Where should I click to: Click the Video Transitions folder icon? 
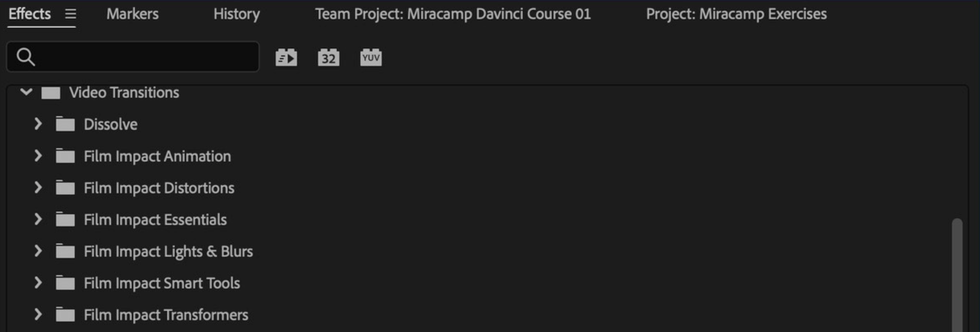coord(51,92)
